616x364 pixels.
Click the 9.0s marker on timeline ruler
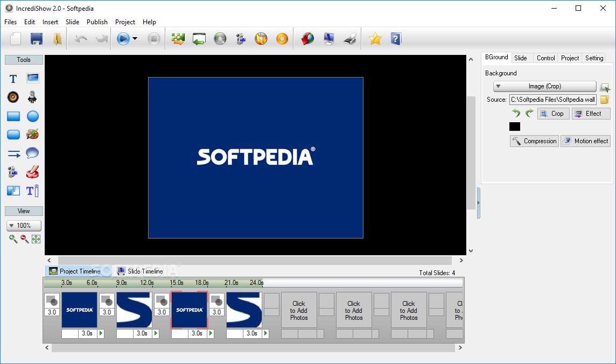tap(121, 283)
